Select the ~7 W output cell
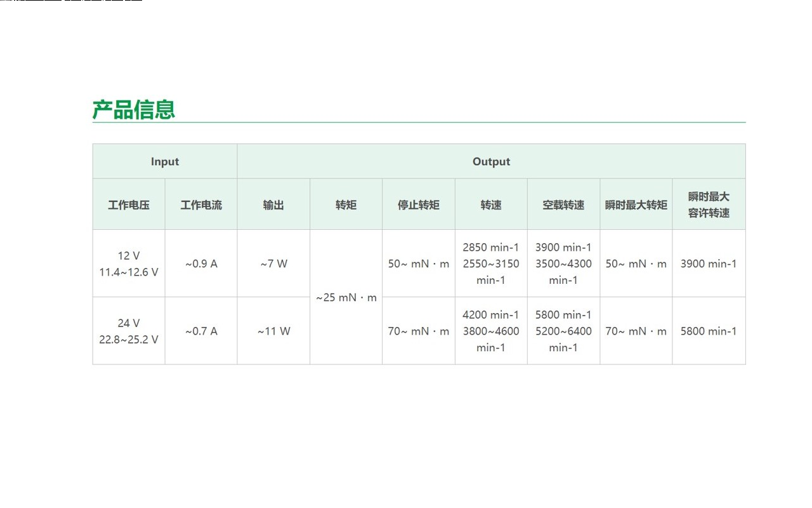812x508 pixels. pyautogui.click(x=273, y=264)
